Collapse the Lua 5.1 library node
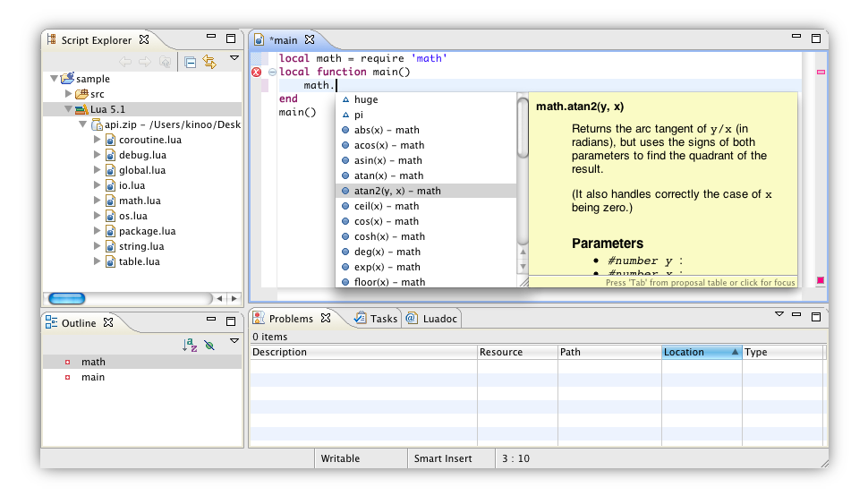 pyautogui.click(x=68, y=109)
